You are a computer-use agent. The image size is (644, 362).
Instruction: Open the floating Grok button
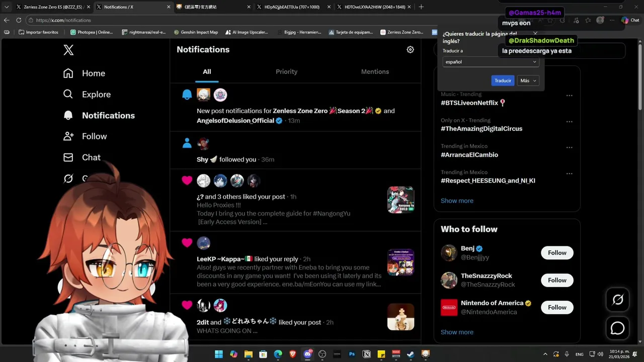[x=617, y=300]
